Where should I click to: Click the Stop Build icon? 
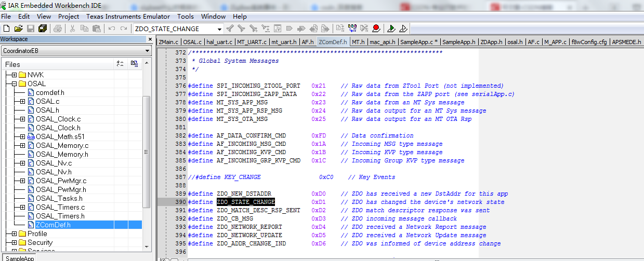click(x=364, y=29)
